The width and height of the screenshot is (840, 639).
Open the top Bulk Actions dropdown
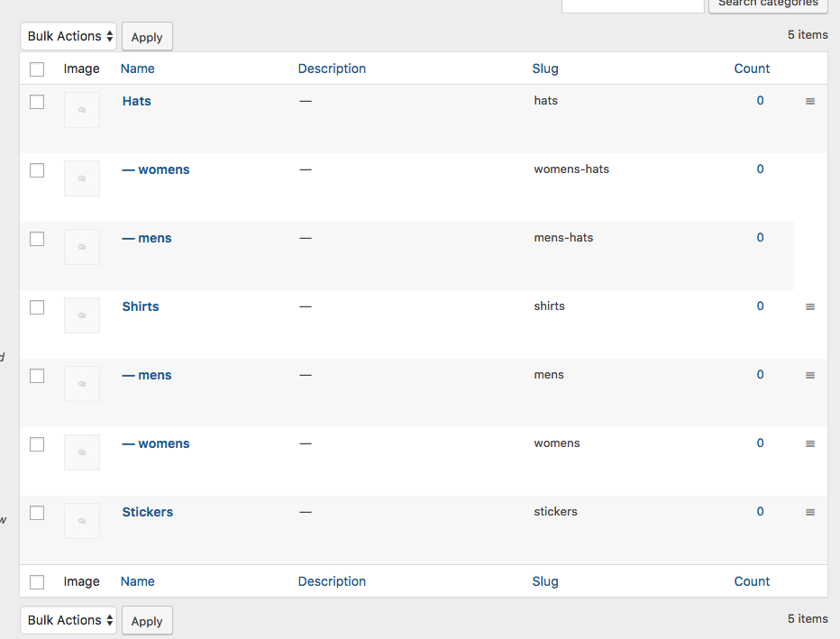pos(68,36)
